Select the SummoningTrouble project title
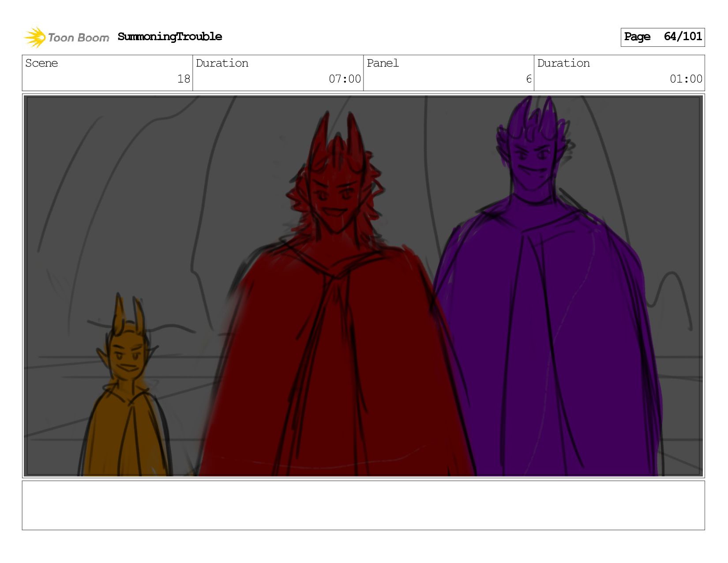728x563 pixels. point(170,37)
